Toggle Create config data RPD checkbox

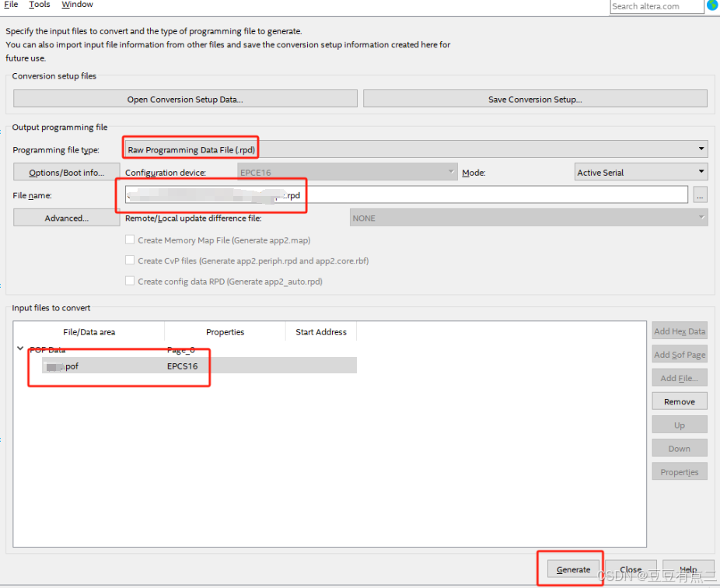pyautogui.click(x=130, y=281)
